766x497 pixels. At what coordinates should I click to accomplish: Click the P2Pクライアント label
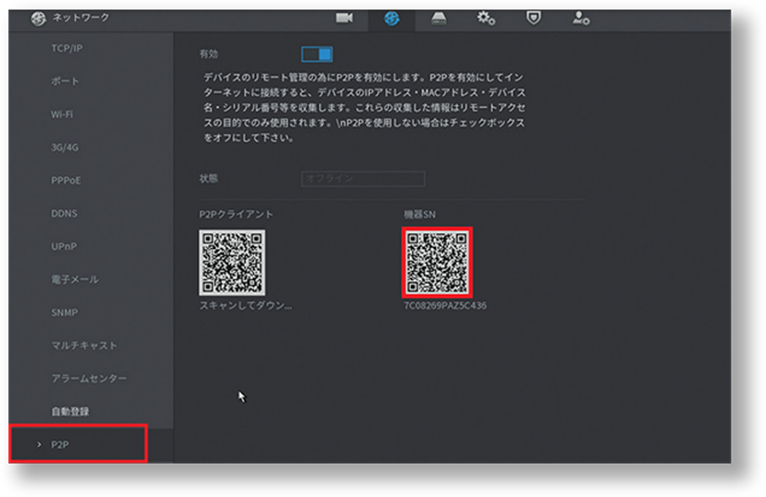point(236,215)
